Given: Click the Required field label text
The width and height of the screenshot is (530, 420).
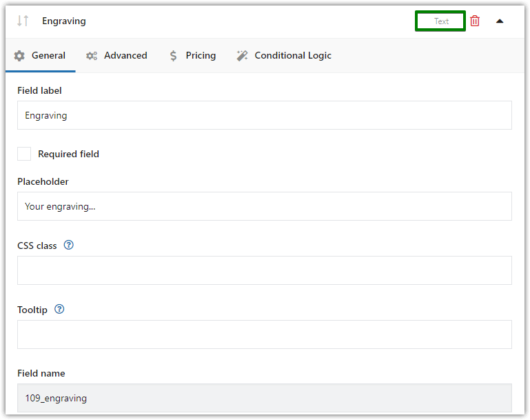Looking at the screenshot, I should (69, 154).
